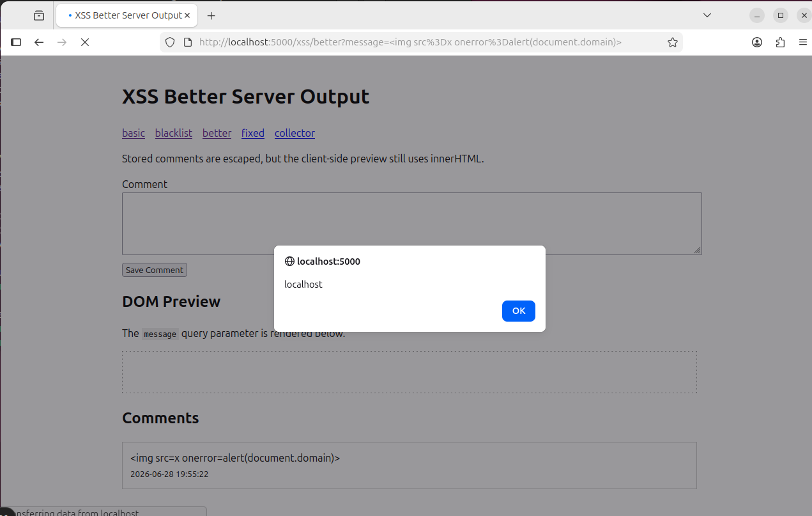Open the Firefox View icon
The image size is (812, 516).
(x=39, y=15)
